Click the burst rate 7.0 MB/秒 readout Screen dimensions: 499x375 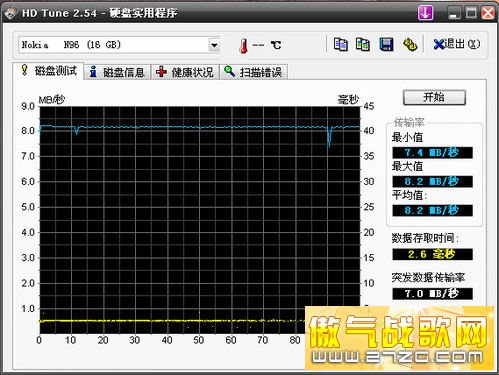432,294
